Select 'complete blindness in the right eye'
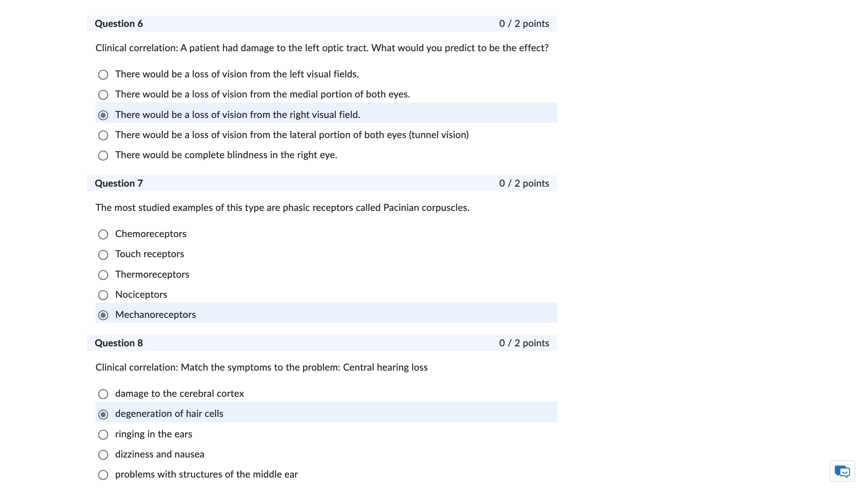868x492 pixels. click(x=103, y=155)
